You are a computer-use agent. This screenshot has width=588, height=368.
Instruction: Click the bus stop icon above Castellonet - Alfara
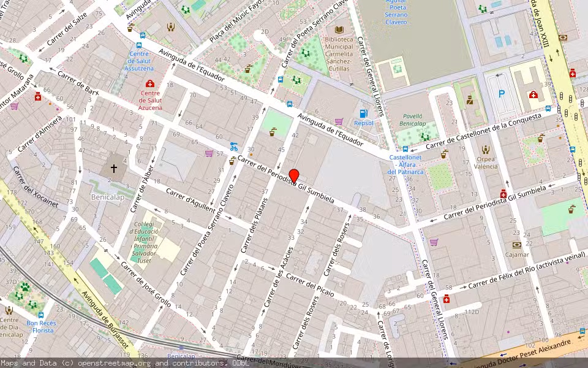[405, 149]
